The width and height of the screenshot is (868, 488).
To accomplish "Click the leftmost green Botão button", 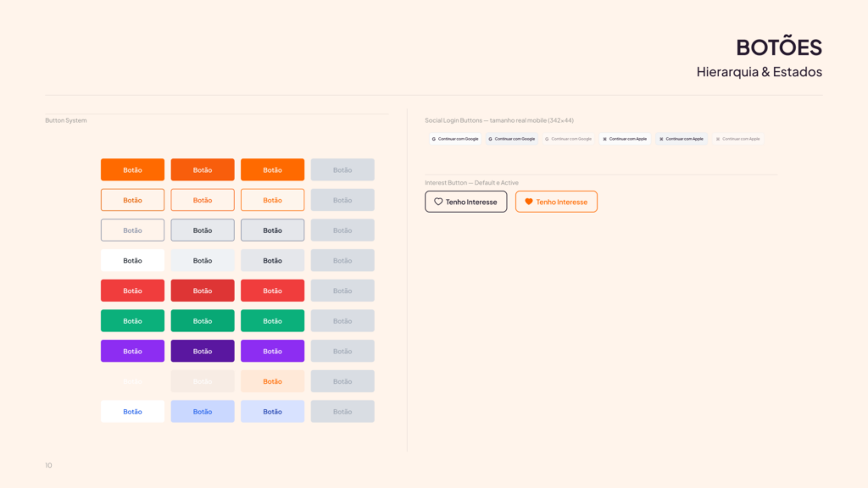I will coord(132,321).
